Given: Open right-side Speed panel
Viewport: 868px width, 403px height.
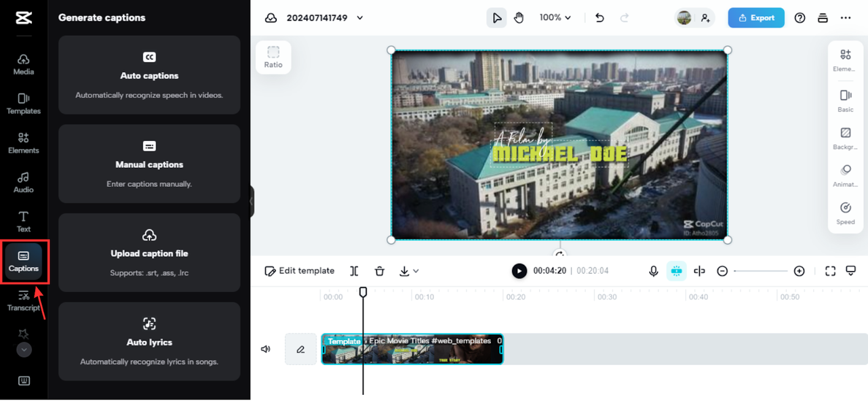Looking at the screenshot, I should click(x=845, y=213).
